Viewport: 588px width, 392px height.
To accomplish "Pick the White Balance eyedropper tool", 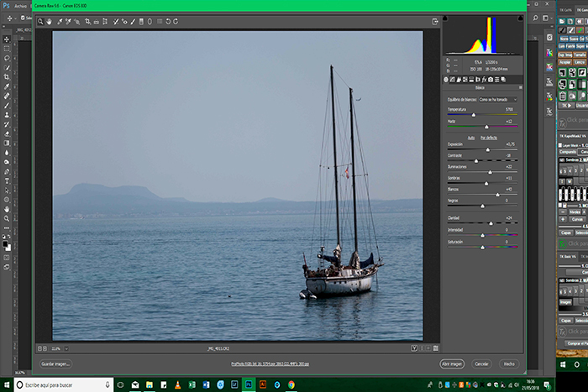I will (x=59, y=21).
